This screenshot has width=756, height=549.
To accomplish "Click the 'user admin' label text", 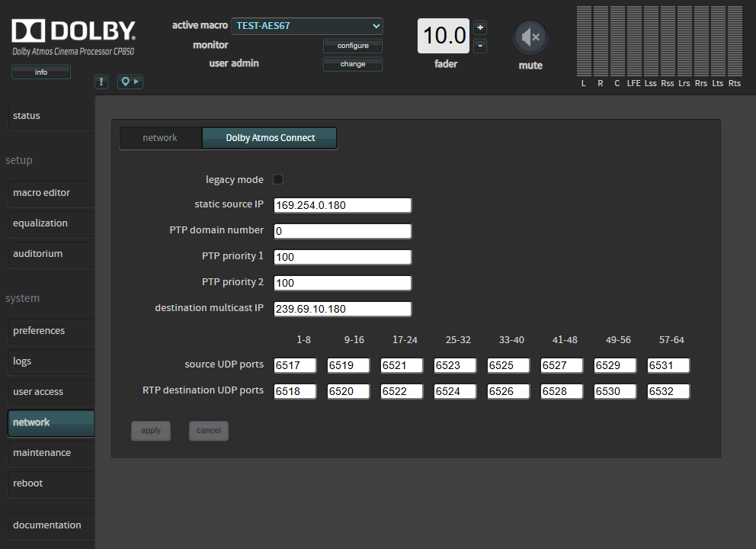I will (234, 63).
